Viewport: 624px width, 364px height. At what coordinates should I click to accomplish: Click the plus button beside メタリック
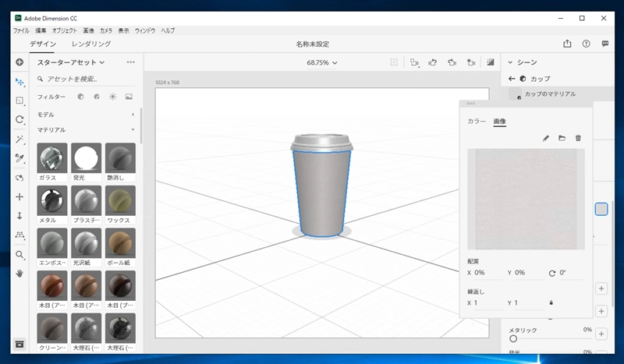click(x=601, y=334)
